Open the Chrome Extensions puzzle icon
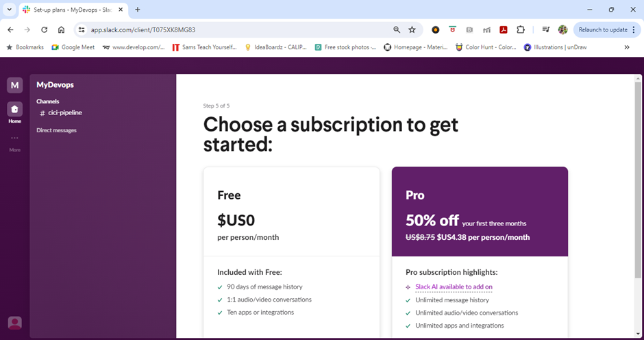The width and height of the screenshot is (644, 340). tap(521, 30)
